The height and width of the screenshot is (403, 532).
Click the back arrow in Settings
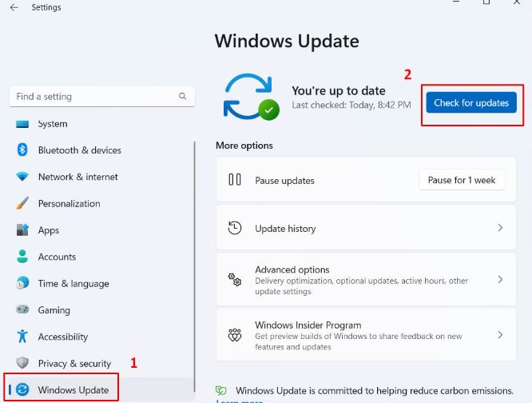click(x=14, y=7)
